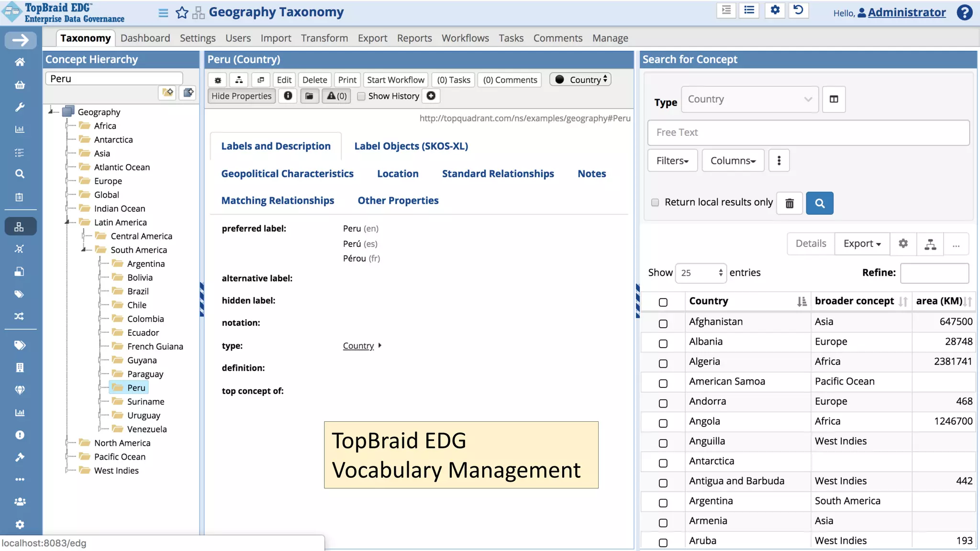Open the basket icon in left sidebar
The image size is (980, 551).
(x=20, y=85)
